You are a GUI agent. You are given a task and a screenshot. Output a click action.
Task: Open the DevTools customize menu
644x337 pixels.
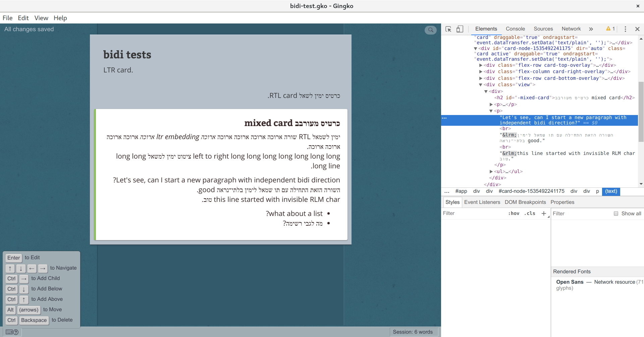625,29
